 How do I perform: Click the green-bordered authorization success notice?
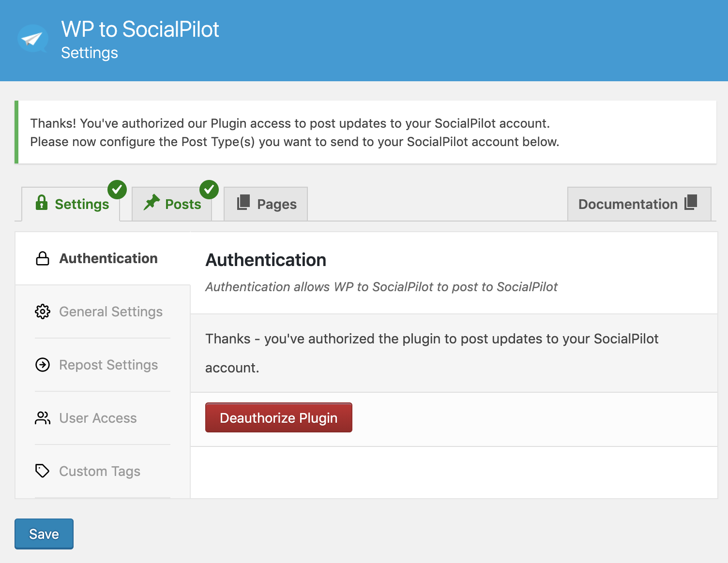tap(365, 132)
